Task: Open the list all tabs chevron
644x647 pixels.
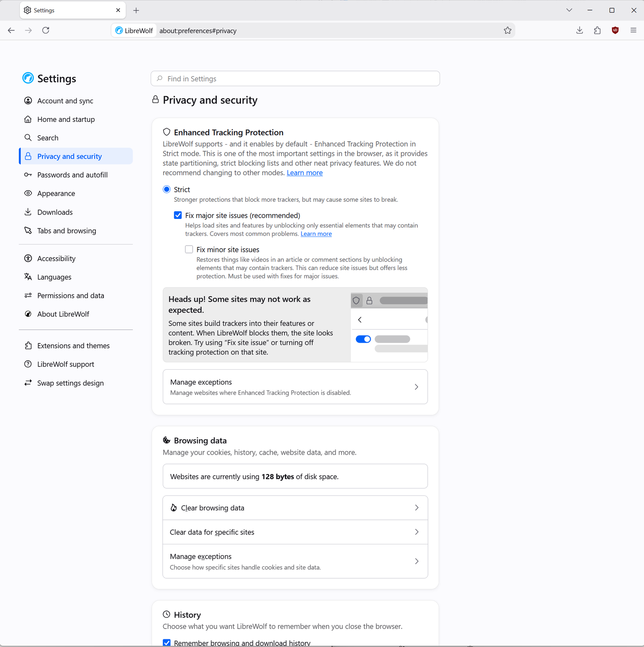Action: pyautogui.click(x=569, y=10)
